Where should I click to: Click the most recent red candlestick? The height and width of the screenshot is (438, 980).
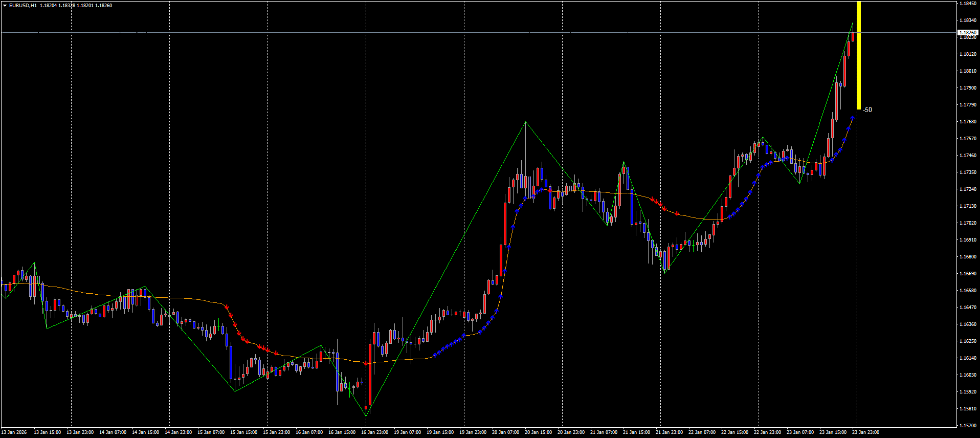(853, 36)
